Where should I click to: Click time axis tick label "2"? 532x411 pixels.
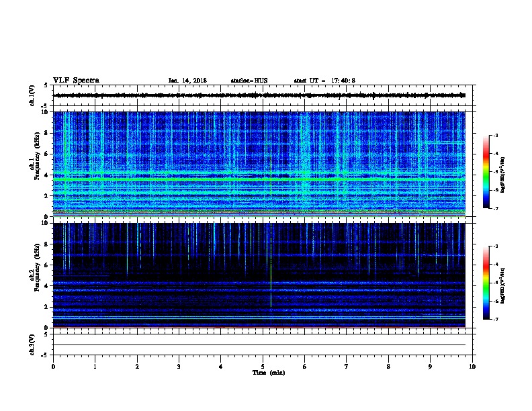pyautogui.click(x=137, y=367)
